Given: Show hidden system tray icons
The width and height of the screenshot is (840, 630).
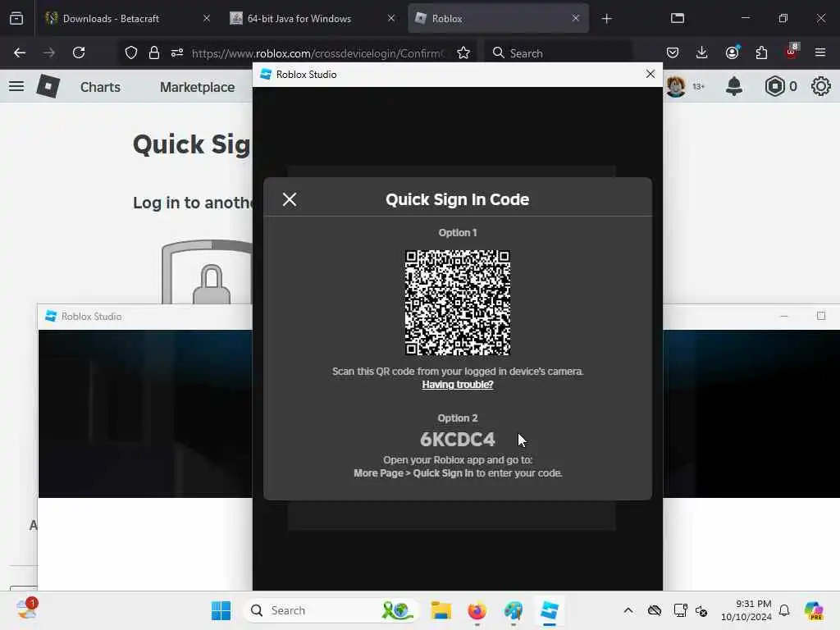Looking at the screenshot, I should (628, 610).
